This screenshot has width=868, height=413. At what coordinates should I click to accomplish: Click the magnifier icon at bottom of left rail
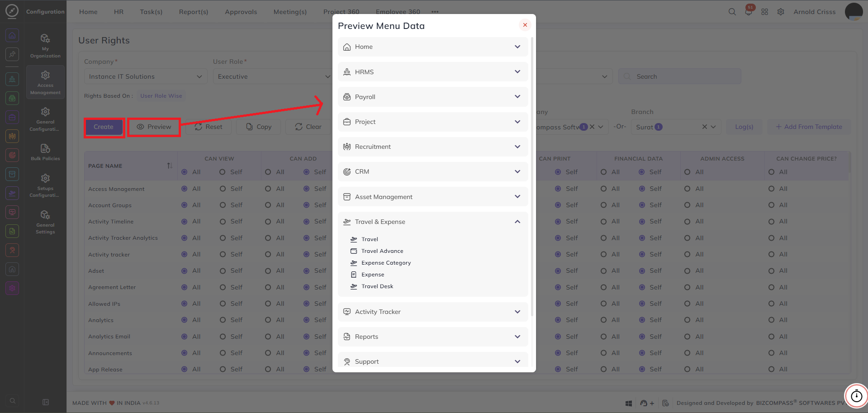(x=13, y=401)
